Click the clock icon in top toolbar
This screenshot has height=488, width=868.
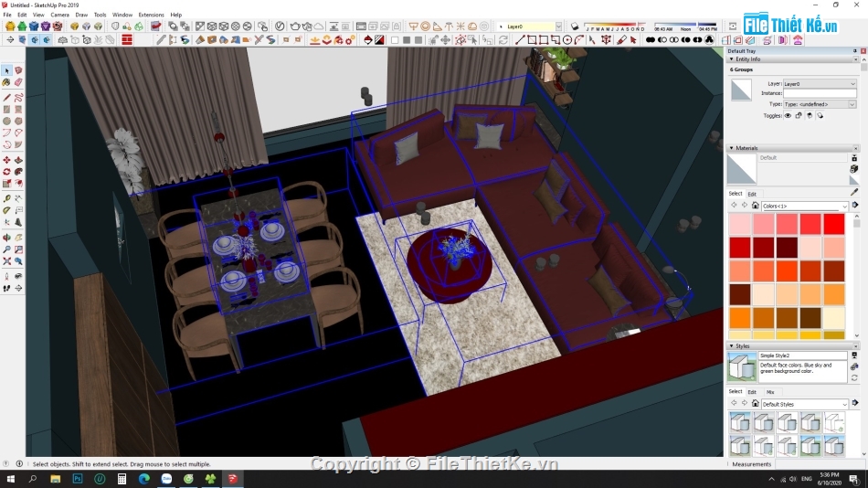pyautogui.click(x=280, y=26)
